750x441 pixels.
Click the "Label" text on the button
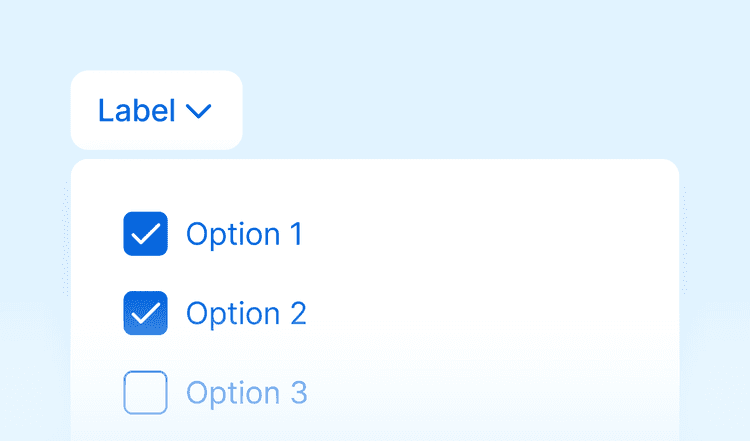[137, 110]
